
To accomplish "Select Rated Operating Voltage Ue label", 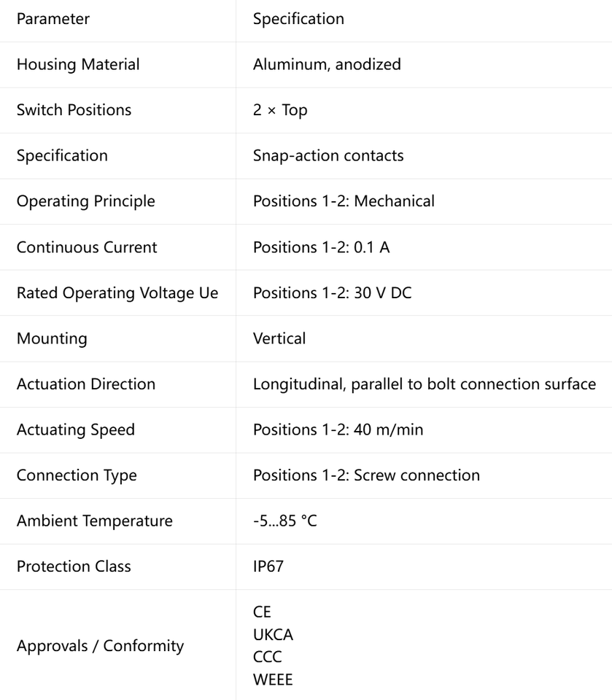I will [117, 293].
